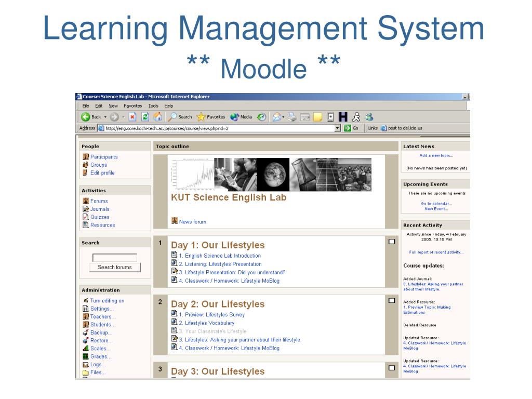Open Preview: Lifestyles Survey link
532x399 pixels.
point(212,314)
